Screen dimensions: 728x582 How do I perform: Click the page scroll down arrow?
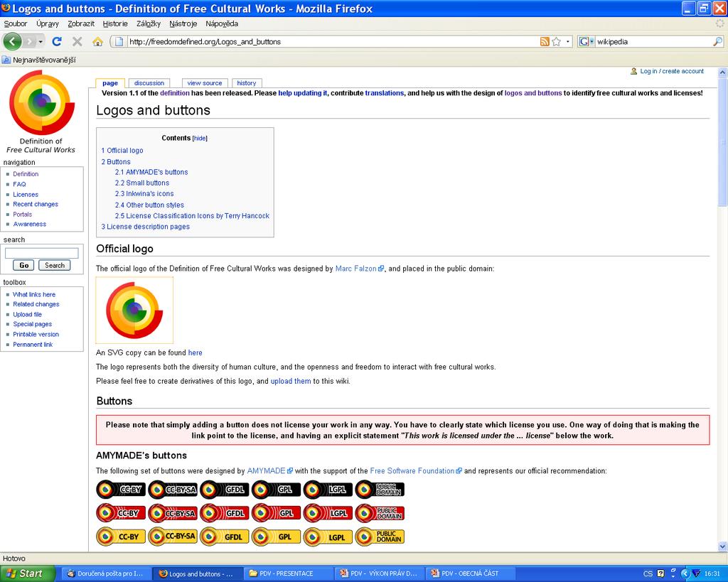tap(722, 546)
